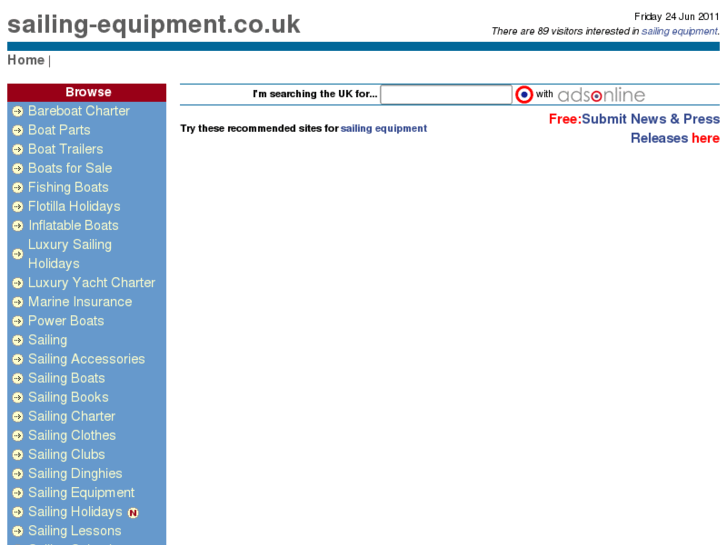This screenshot has height=545, width=727.
Task: Open the Bareboat Charter category
Action: tap(79, 111)
